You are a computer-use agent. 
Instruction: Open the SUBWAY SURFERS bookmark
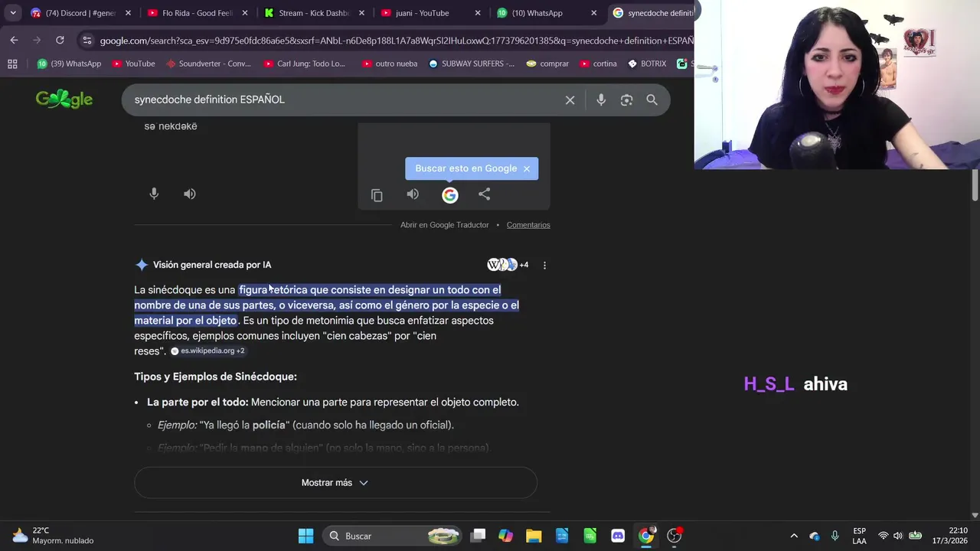(x=472, y=64)
